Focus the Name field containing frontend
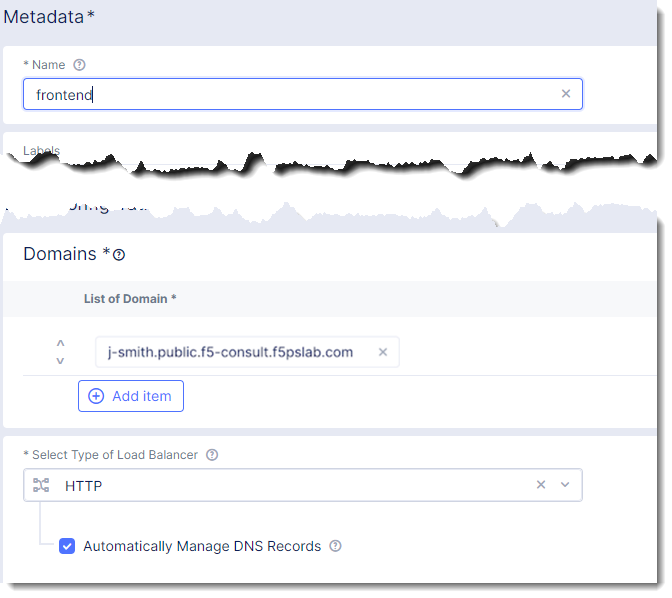 click(x=290, y=95)
